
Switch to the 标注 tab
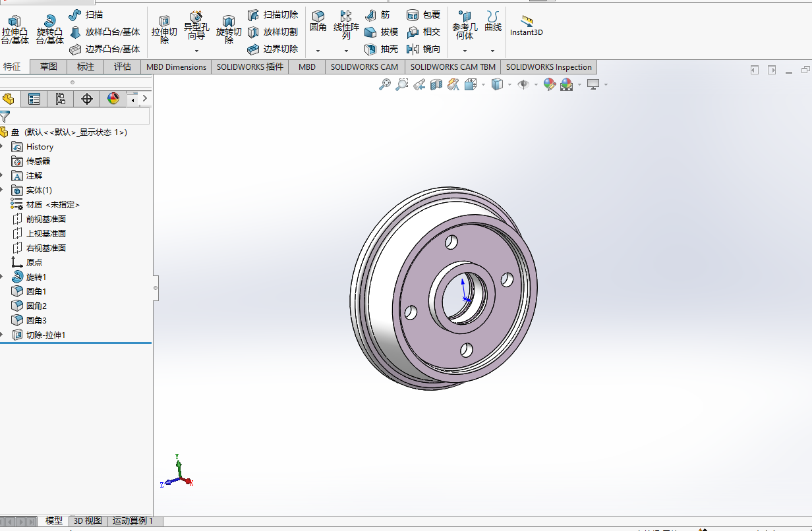(x=86, y=67)
